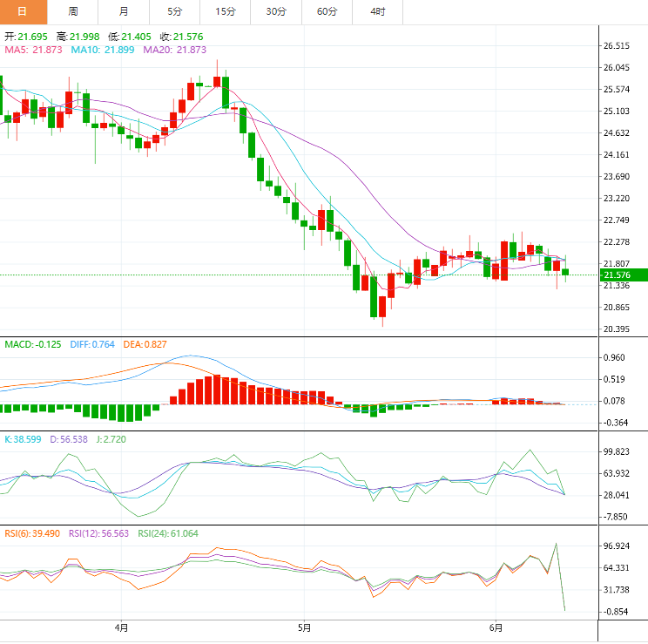The height and width of the screenshot is (644, 648).
Task: Click the -0.854 RSI axis label
Action: coord(616,612)
